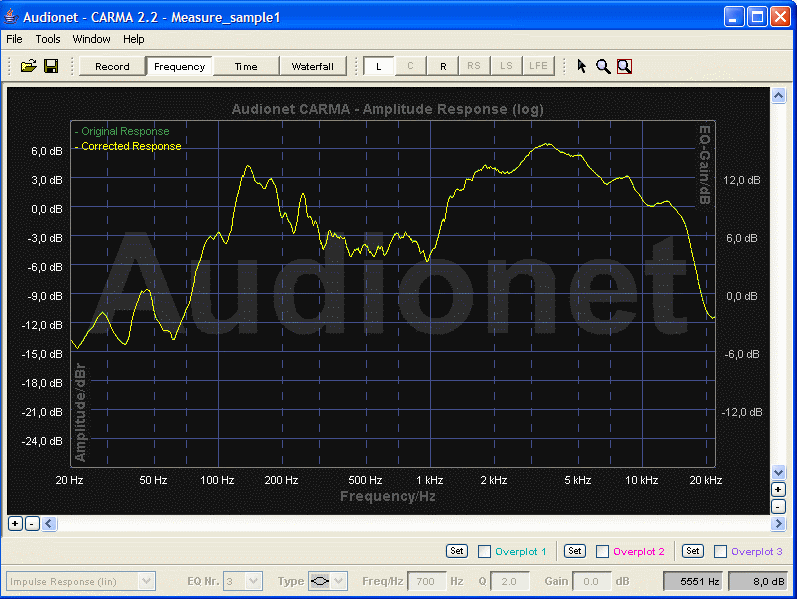This screenshot has height=599, width=797.
Task: Click the 1 kHz axis label
Action: tap(430, 480)
